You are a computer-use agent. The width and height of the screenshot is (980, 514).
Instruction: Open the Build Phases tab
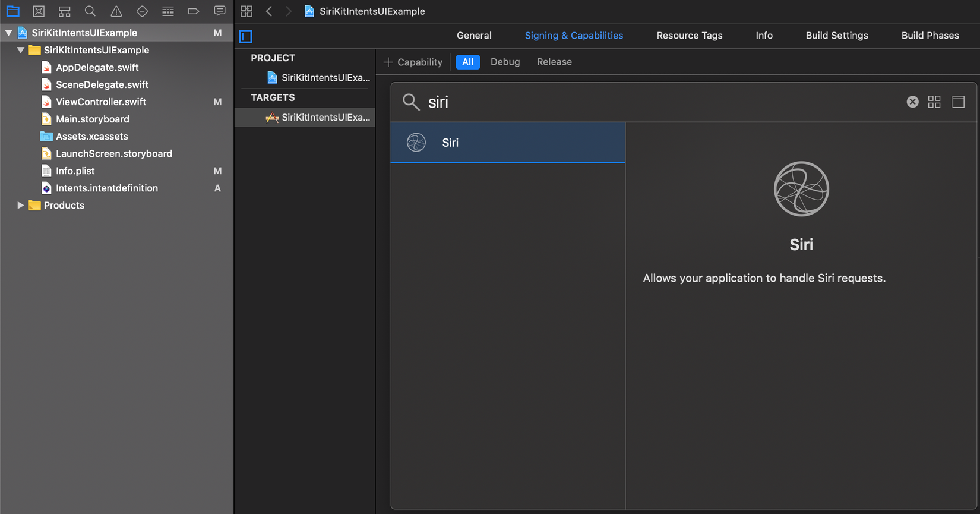tap(930, 36)
